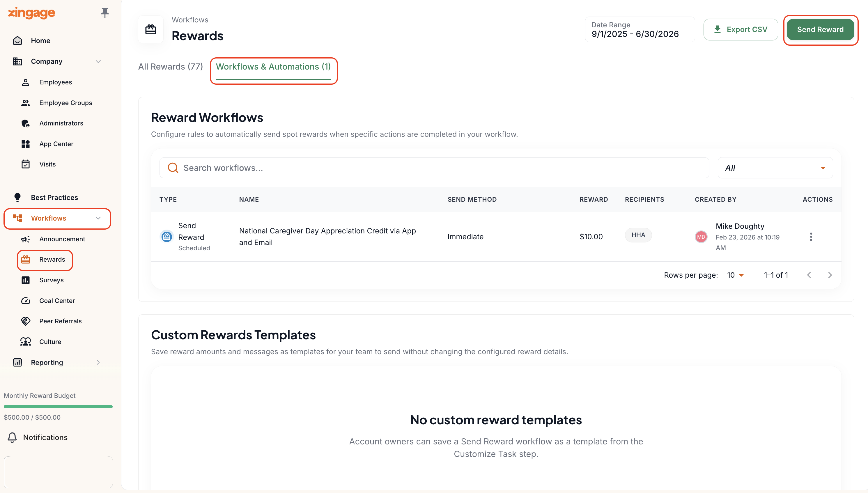This screenshot has width=868, height=493.
Task: Click the Send Reward type icon in row
Action: coord(166,237)
